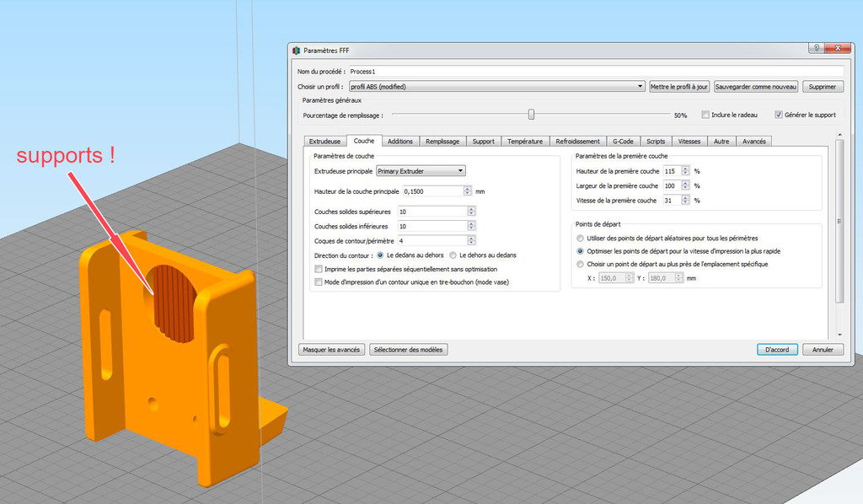The image size is (863, 504).
Task: Confirm settings with the D'accord button
Action: (x=776, y=349)
